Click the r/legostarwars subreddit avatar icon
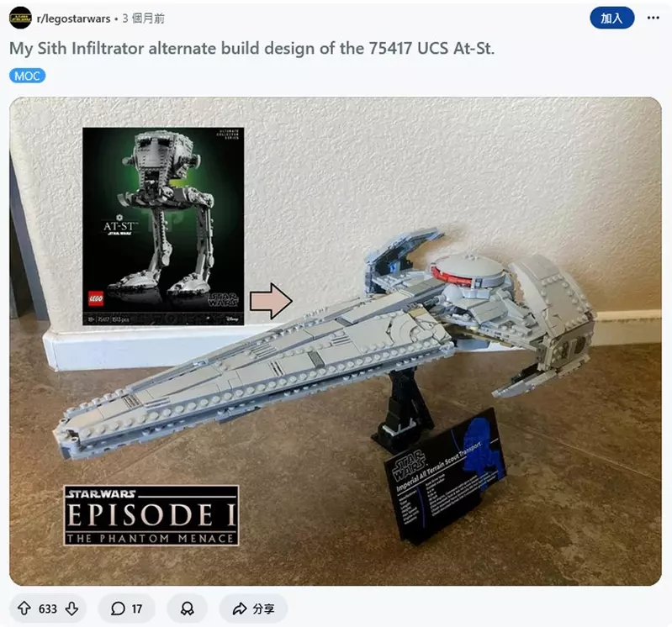Viewport: 672px width, 627px height. [x=20, y=18]
